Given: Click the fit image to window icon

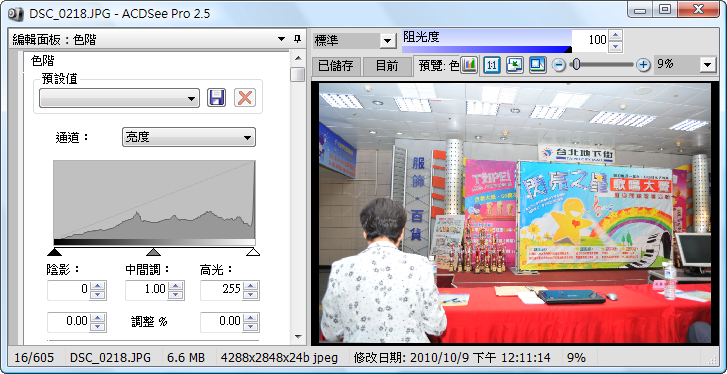Looking at the screenshot, I should point(515,65).
